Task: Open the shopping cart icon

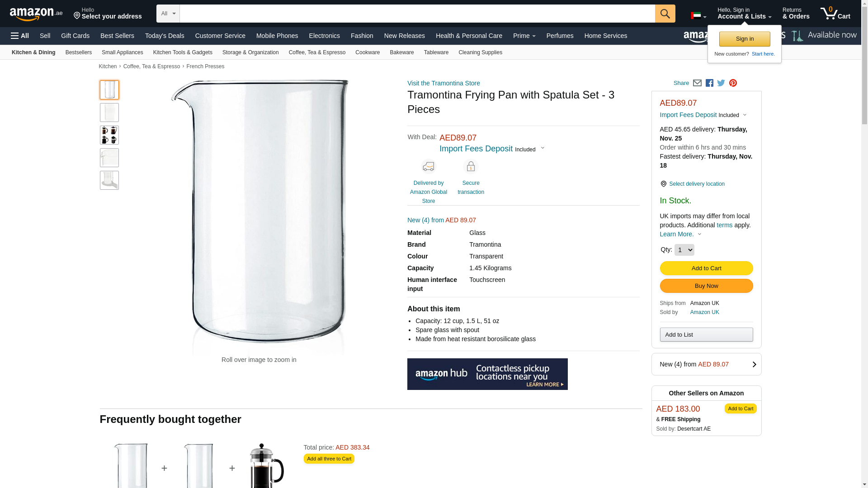Action: click(835, 13)
